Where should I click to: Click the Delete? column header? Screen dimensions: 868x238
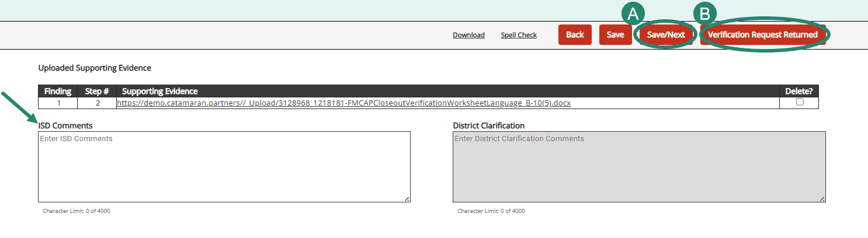click(x=799, y=91)
